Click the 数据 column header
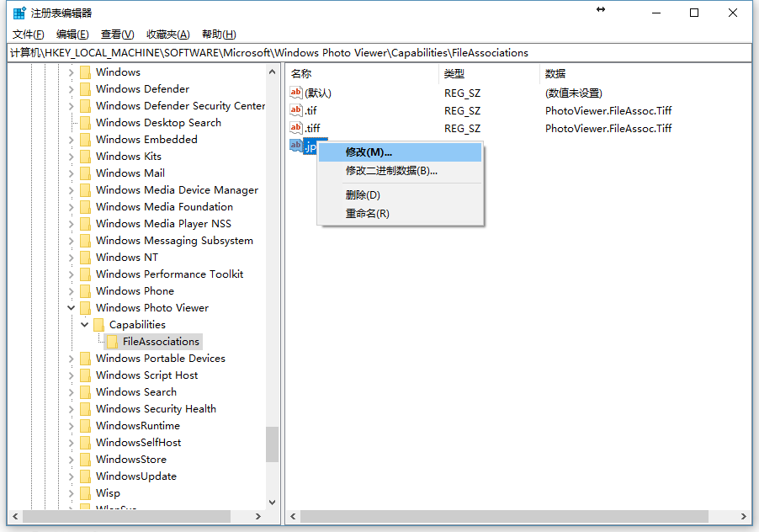Viewport: 759px width, 532px height. coord(645,73)
